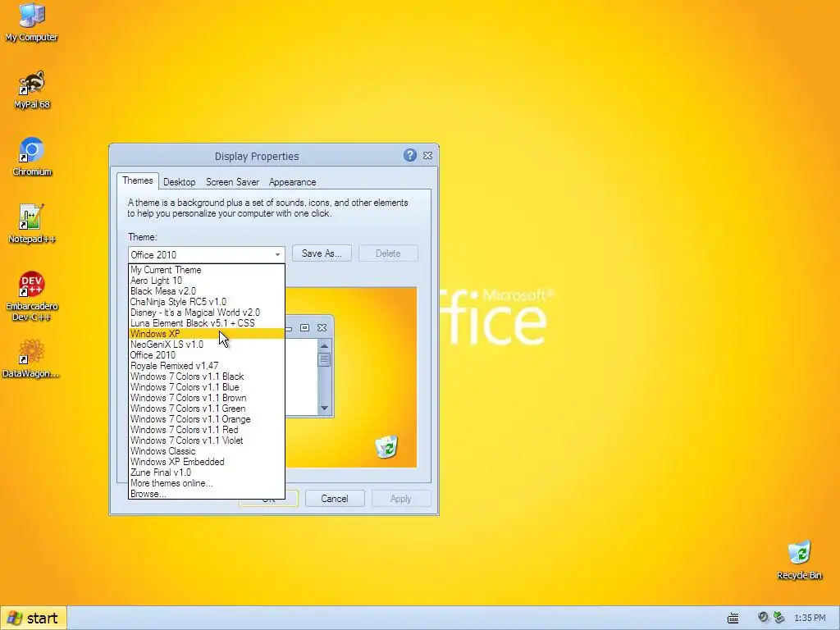Click the greyed Delete button
Image resolution: width=840 pixels, height=630 pixels.
pyautogui.click(x=388, y=253)
